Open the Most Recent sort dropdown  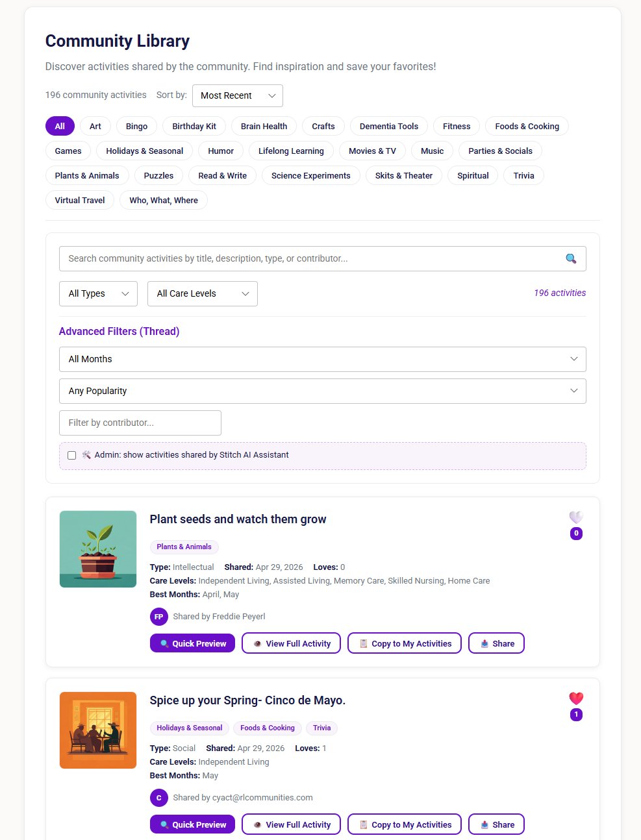tap(238, 95)
